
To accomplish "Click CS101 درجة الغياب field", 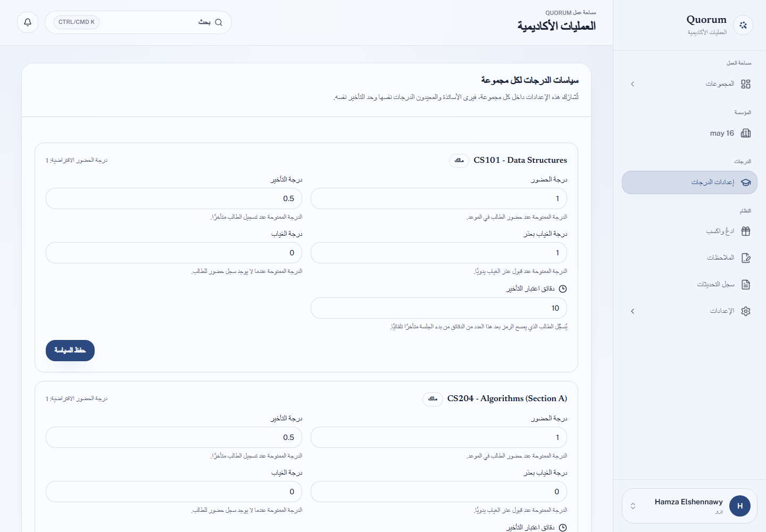I will click(x=174, y=253).
